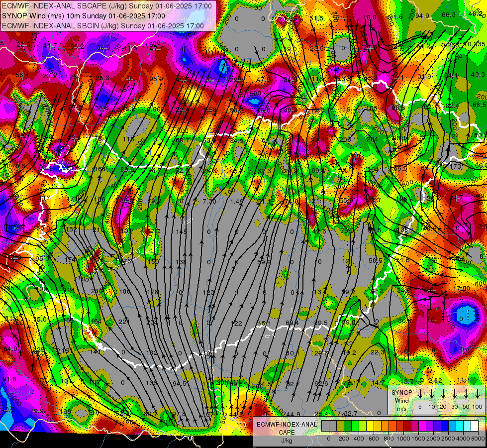Click the 'm/s' unit in wind legend
This screenshot has width=487, height=448.
tap(401, 409)
